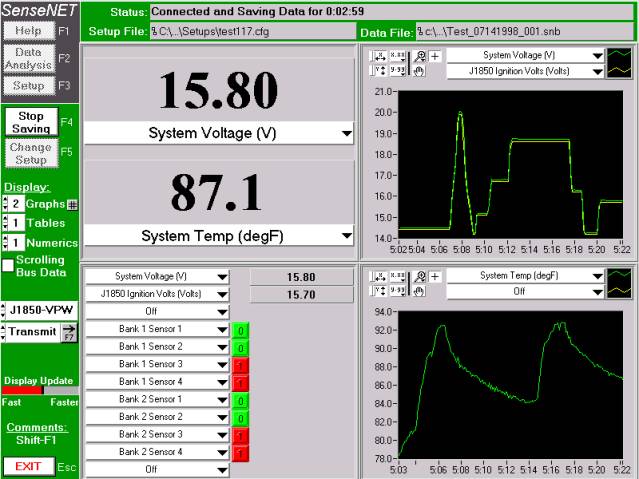
Task: Select pan hand tool on voltage graph
Action: pyautogui.click(x=420, y=70)
